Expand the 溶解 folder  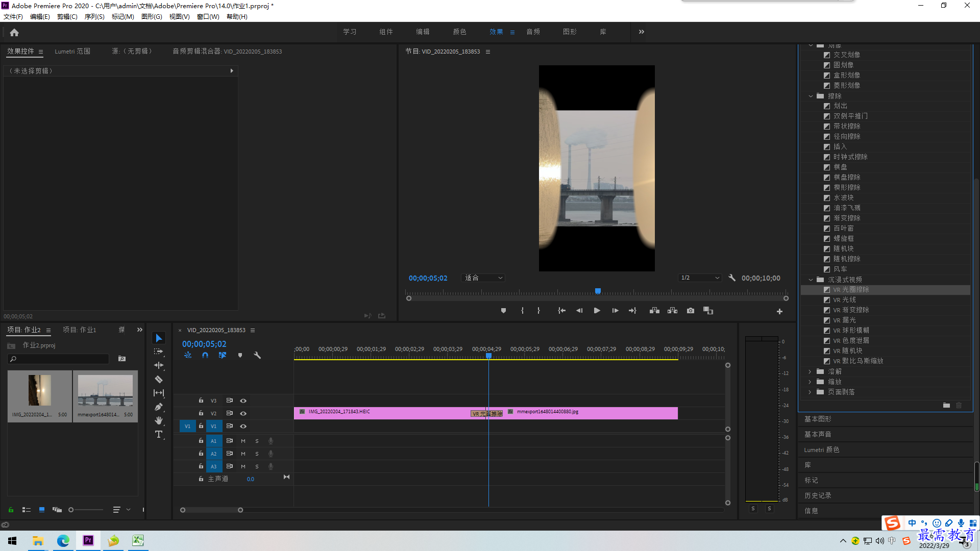click(810, 371)
